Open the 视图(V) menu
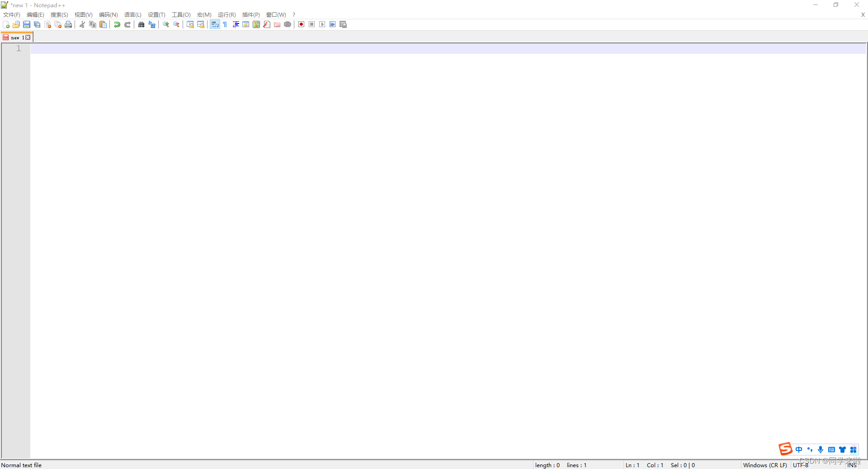868x469 pixels. [84, 15]
